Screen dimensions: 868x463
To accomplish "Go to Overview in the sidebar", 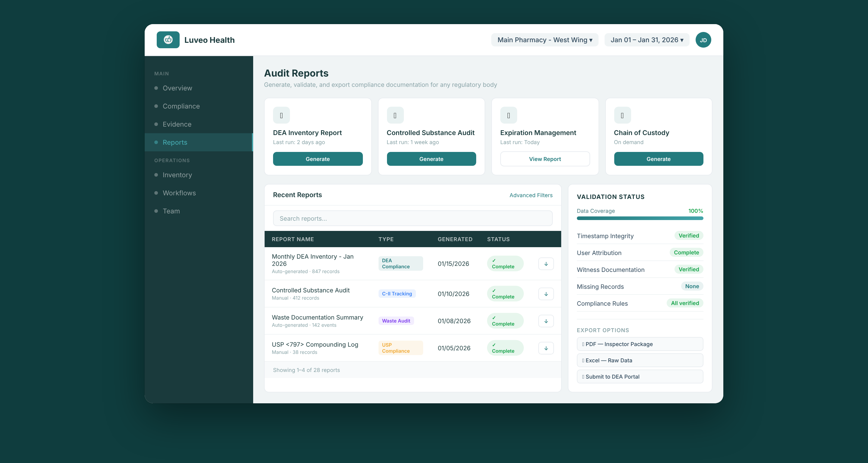I will coord(199,88).
